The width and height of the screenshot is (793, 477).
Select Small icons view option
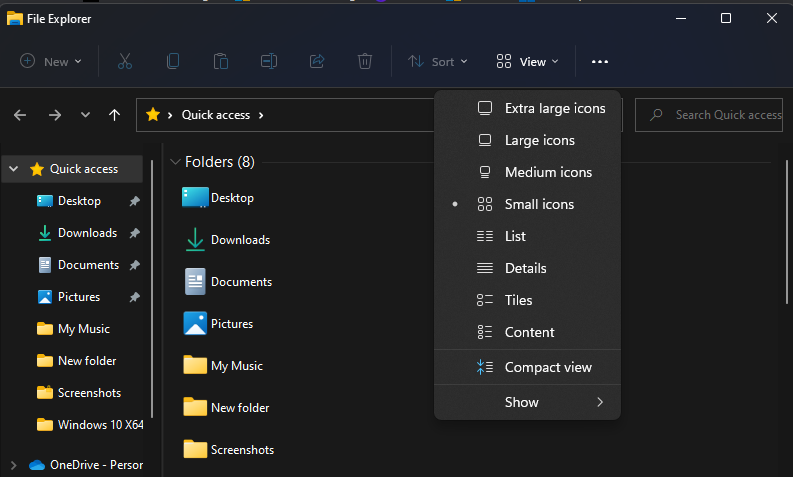pyautogui.click(x=527, y=204)
